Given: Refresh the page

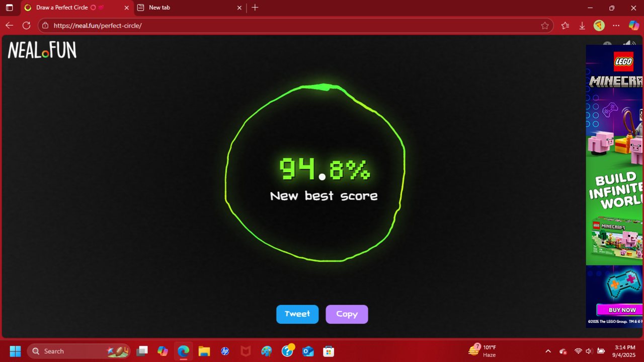Looking at the screenshot, I should pos(26,25).
